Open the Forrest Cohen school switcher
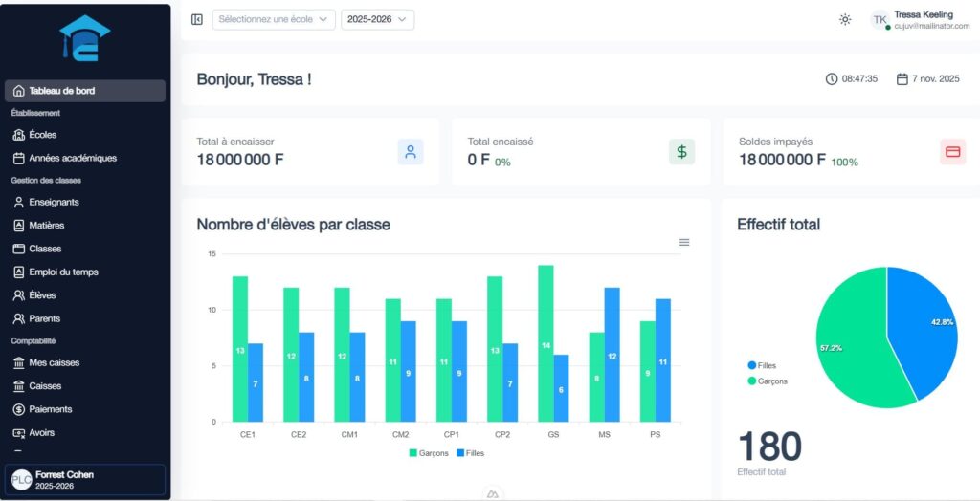This screenshot has width=980, height=501. [86, 479]
